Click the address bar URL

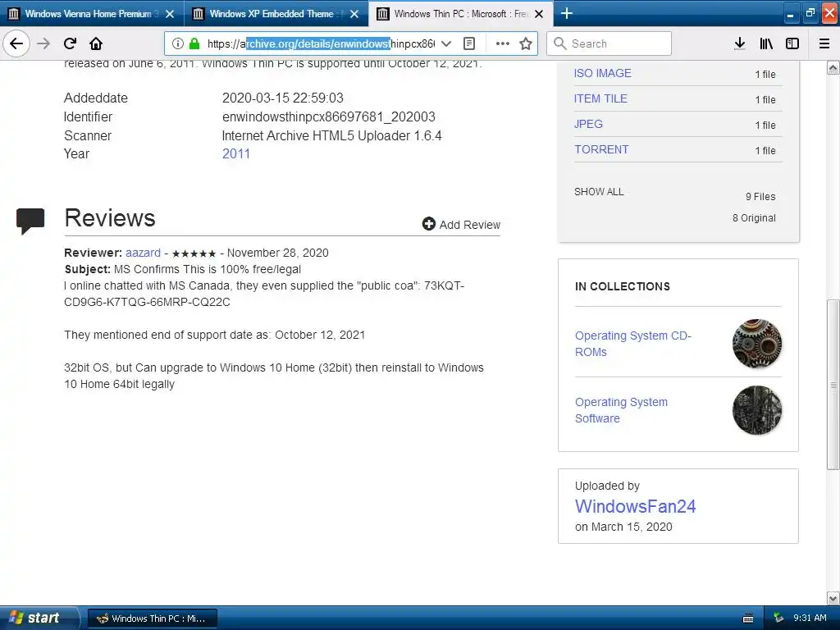(321, 43)
